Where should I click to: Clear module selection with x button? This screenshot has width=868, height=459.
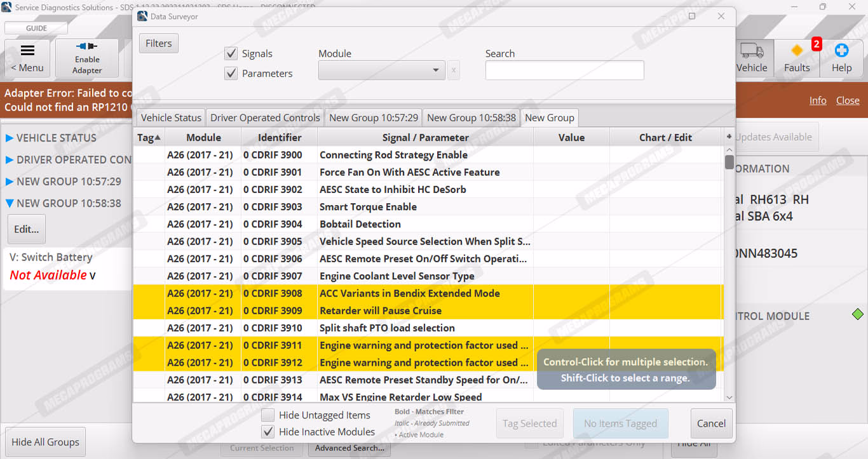[x=453, y=70]
